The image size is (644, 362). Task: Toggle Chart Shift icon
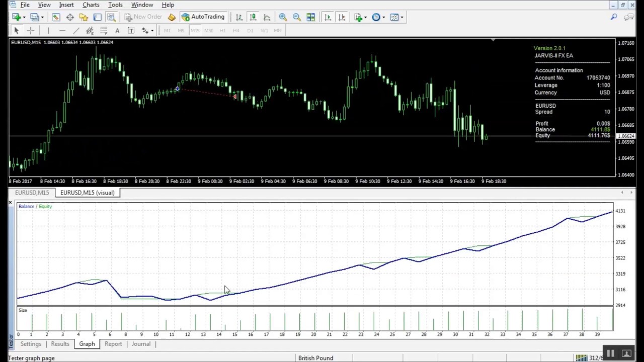[x=342, y=17]
